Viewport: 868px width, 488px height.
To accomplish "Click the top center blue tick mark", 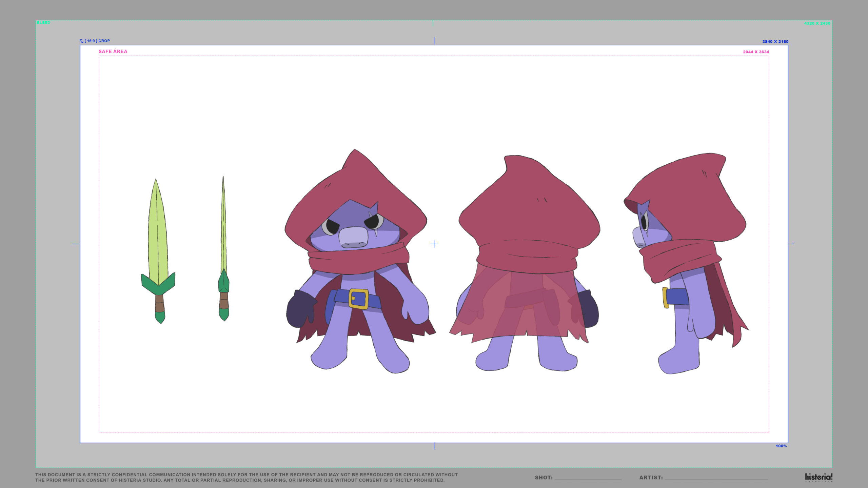I will click(434, 41).
